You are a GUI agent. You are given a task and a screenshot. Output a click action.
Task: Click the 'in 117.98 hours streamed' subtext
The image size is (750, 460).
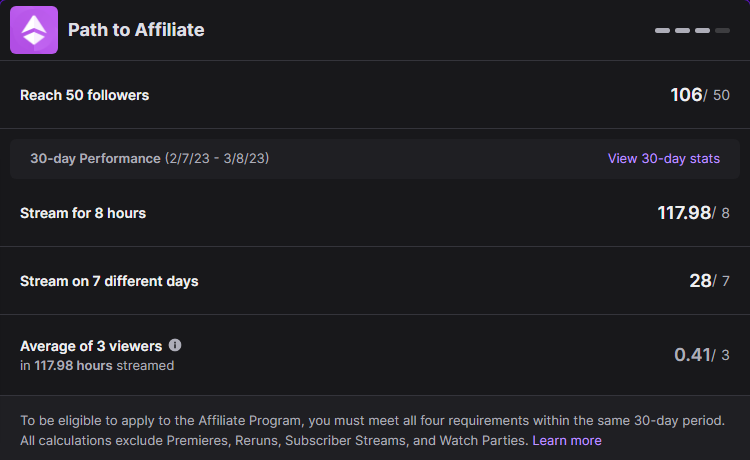(x=97, y=365)
